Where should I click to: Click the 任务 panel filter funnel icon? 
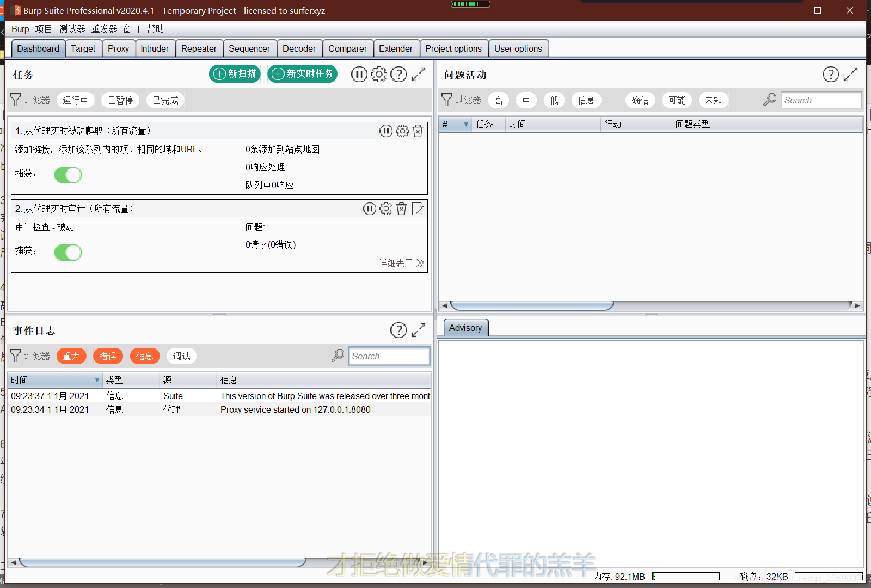pos(16,100)
